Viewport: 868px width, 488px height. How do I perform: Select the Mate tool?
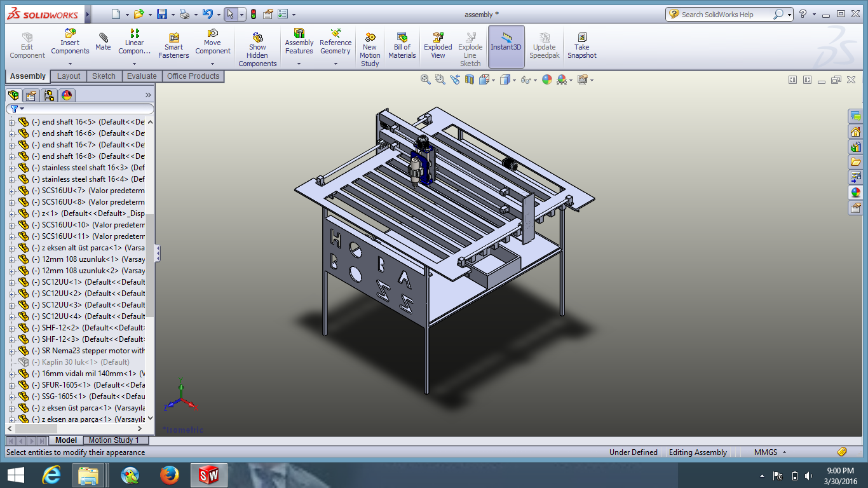(103, 42)
